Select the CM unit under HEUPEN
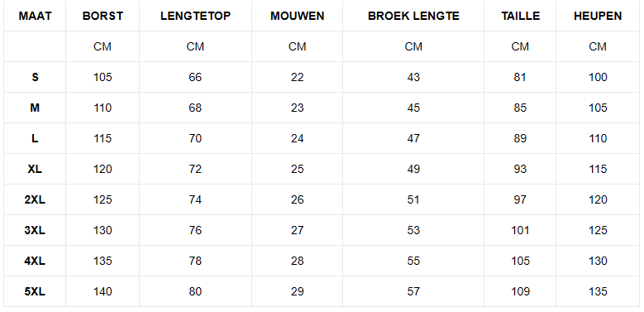The width and height of the screenshot is (644, 312). pyautogui.click(x=598, y=47)
